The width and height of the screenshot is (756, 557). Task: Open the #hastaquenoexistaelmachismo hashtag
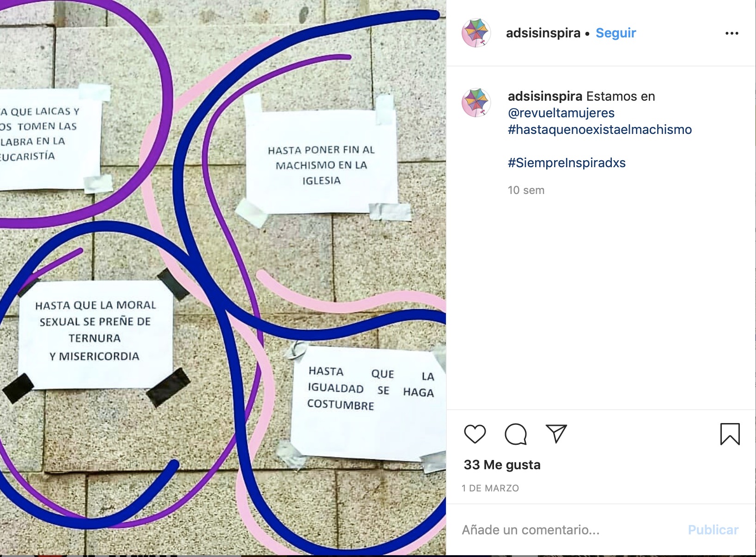(600, 129)
